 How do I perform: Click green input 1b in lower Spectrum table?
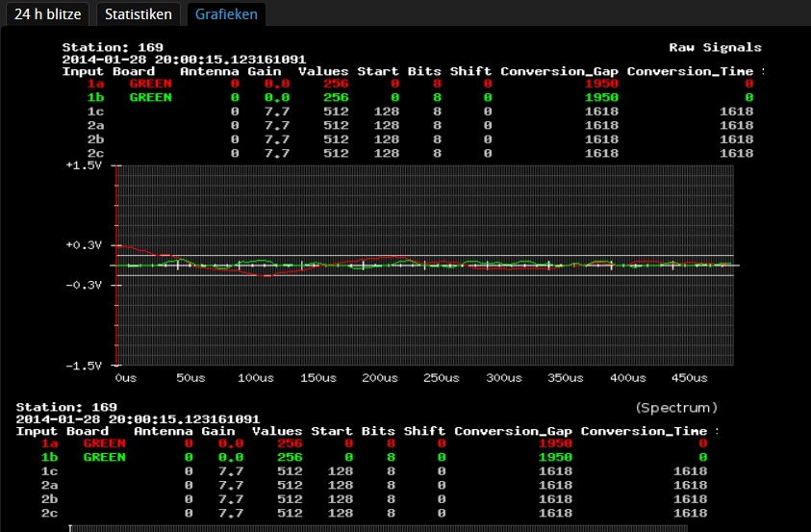(x=50, y=458)
